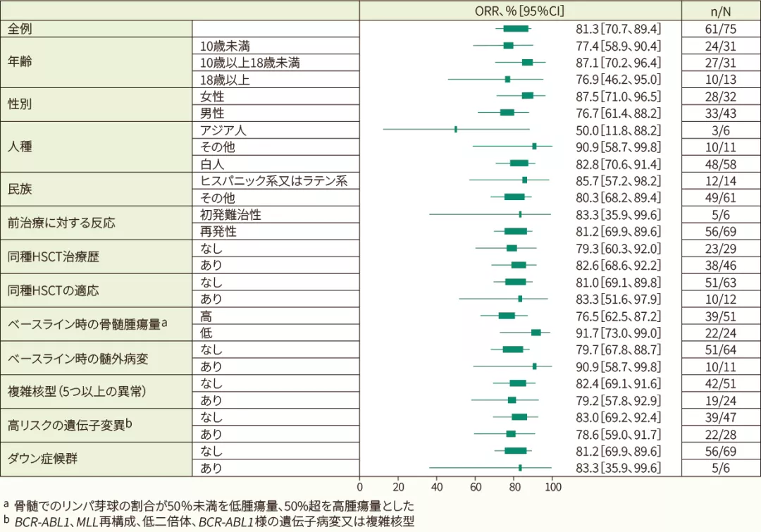Click the アジア人 subgroup label
This screenshot has height=532, width=761.
[223, 130]
